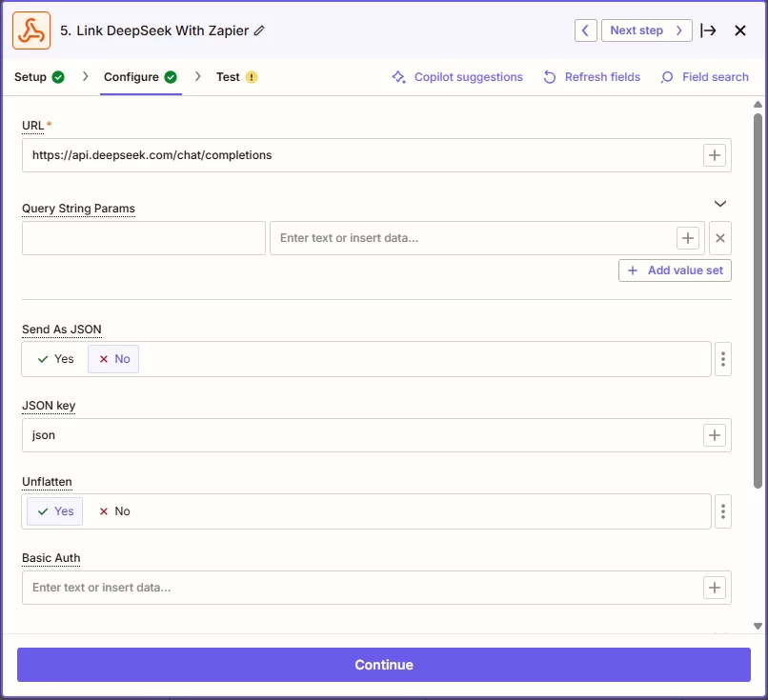Click the scrollbar down arrow
The width and height of the screenshot is (768, 700).
click(758, 626)
